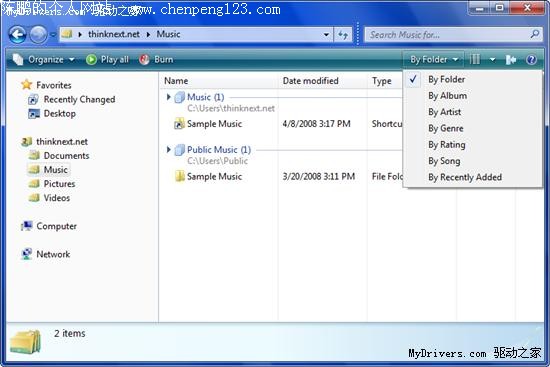The width and height of the screenshot is (550, 367).
Task: Click the 2 items status text
Action: [x=69, y=333]
